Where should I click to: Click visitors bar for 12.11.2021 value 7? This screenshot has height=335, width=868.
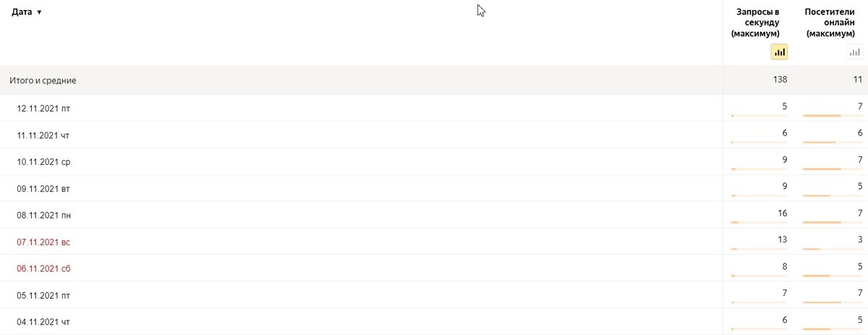pos(833,115)
